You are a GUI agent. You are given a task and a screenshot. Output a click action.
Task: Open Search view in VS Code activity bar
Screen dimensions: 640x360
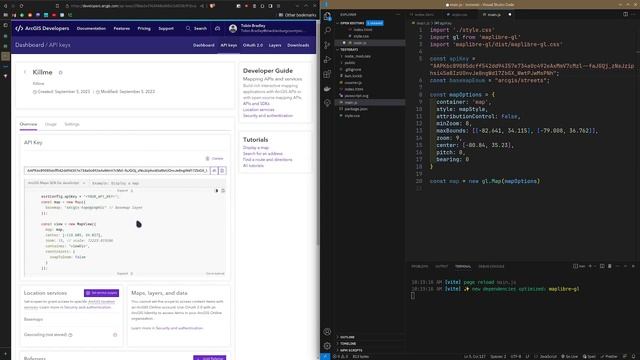(327, 30)
